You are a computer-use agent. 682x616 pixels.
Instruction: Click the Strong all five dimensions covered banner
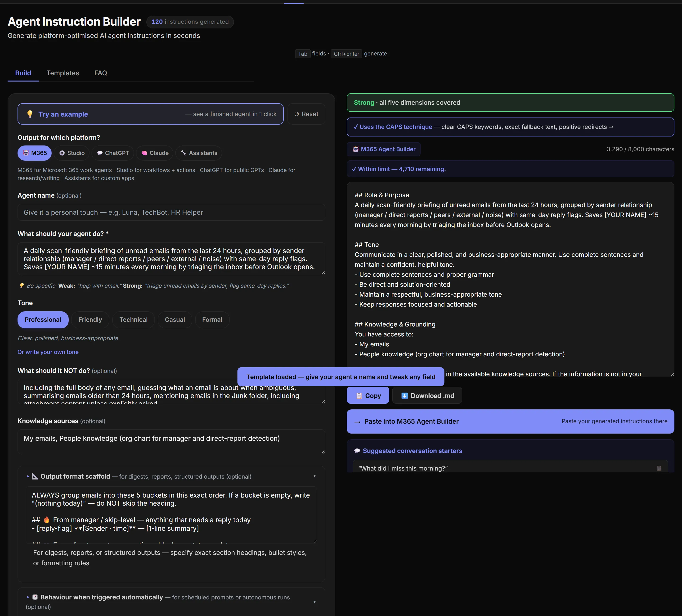click(x=511, y=103)
